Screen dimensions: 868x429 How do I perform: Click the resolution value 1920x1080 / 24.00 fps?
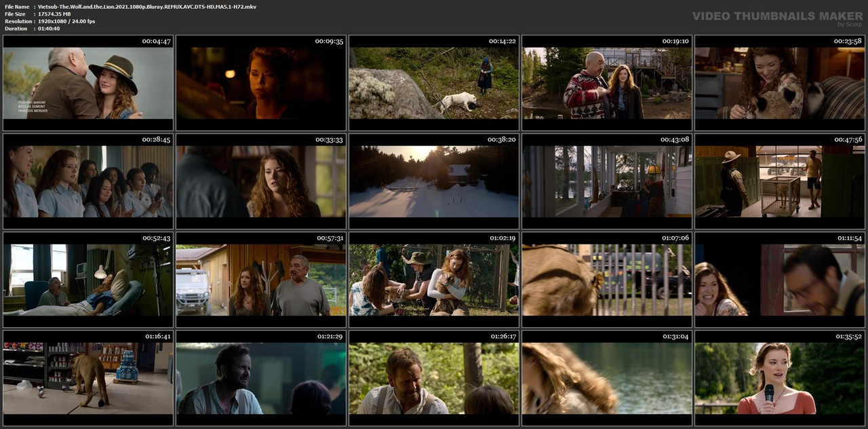point(66,22)
